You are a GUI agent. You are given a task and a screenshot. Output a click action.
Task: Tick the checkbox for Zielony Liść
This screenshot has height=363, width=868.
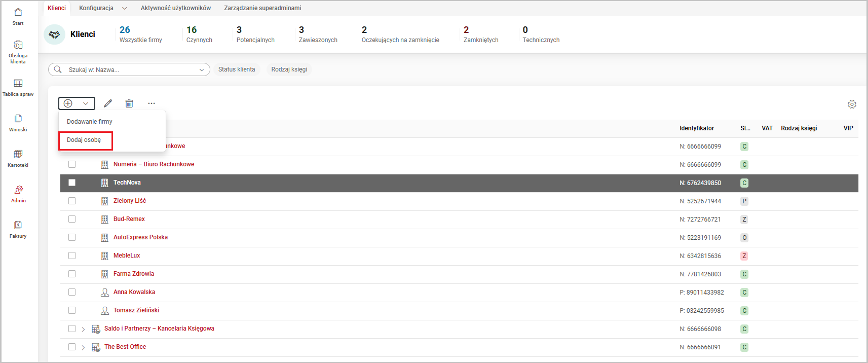point(72,201)
